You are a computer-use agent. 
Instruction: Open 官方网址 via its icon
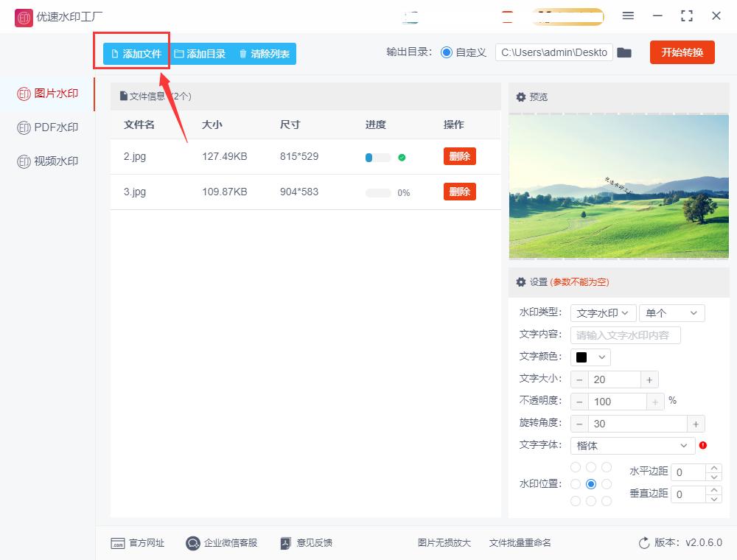119,543
